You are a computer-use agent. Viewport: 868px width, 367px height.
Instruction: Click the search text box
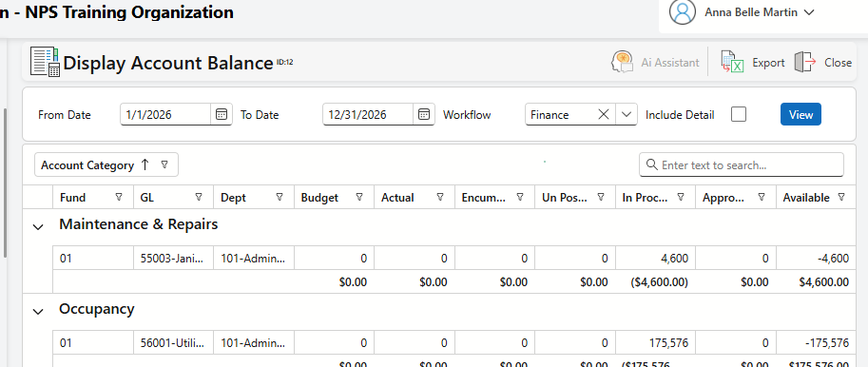742,164
